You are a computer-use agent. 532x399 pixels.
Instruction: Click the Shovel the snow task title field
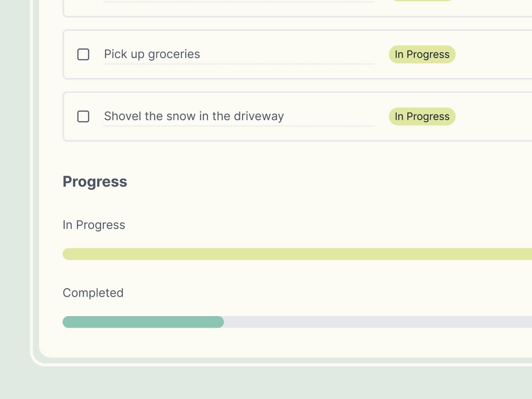coord(239,116)
